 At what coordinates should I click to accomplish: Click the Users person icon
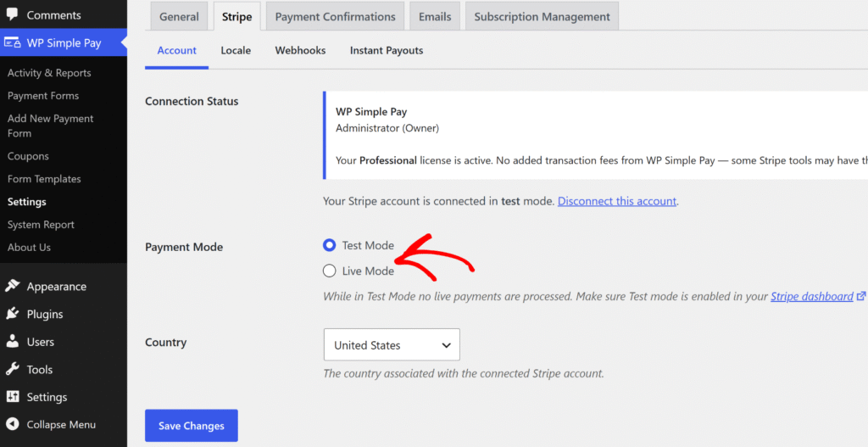point(12,341)
